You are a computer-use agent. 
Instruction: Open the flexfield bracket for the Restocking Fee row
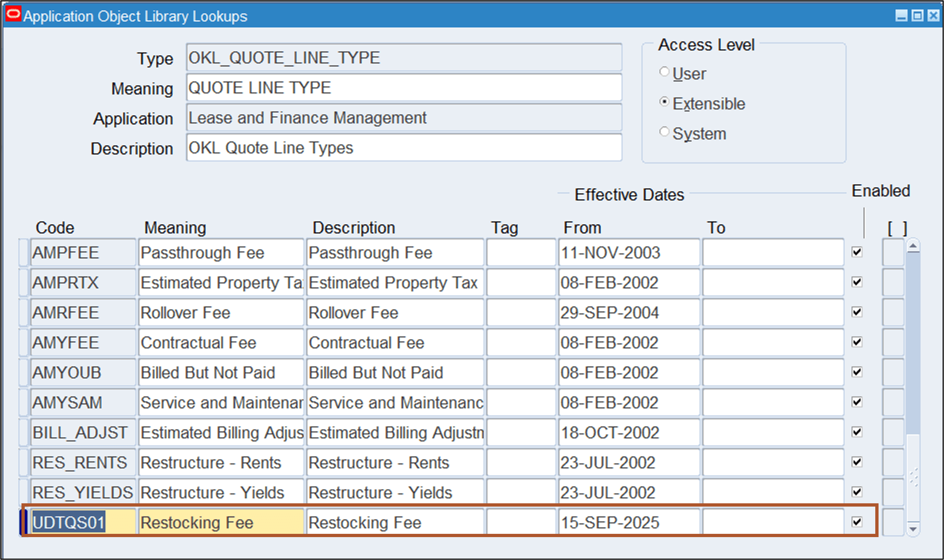pyautogui.click(x=893, y=522)
